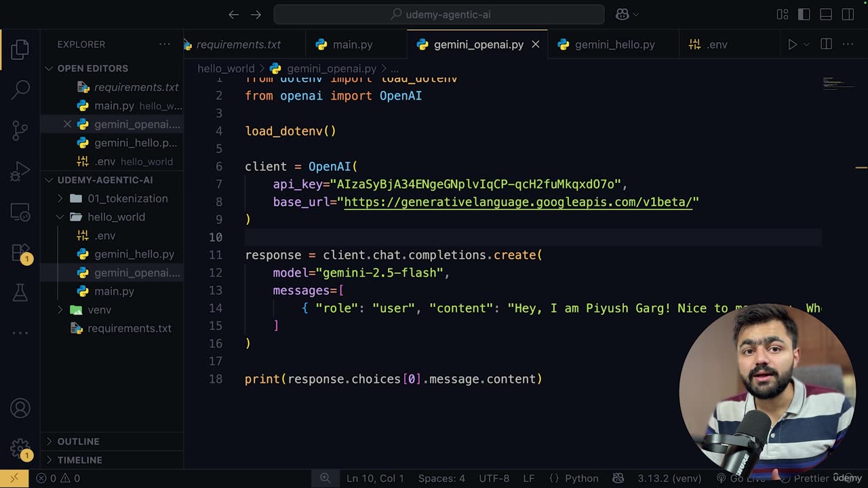Open Manage gear menu
Screen dimensions: 868x488
20,449
